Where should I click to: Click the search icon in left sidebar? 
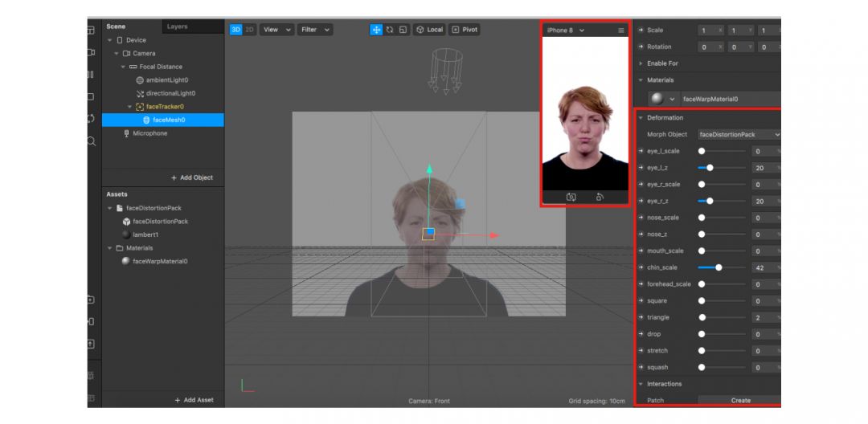(91, 141)
